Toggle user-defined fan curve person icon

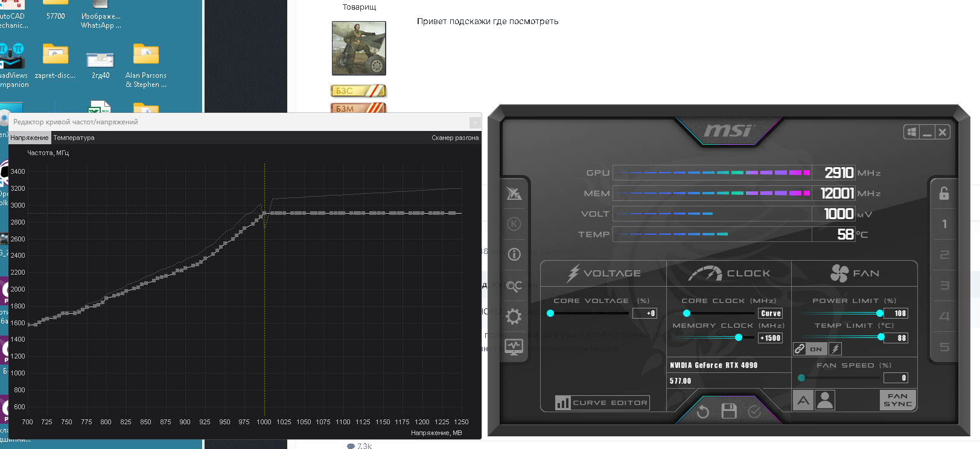point(824,400)
